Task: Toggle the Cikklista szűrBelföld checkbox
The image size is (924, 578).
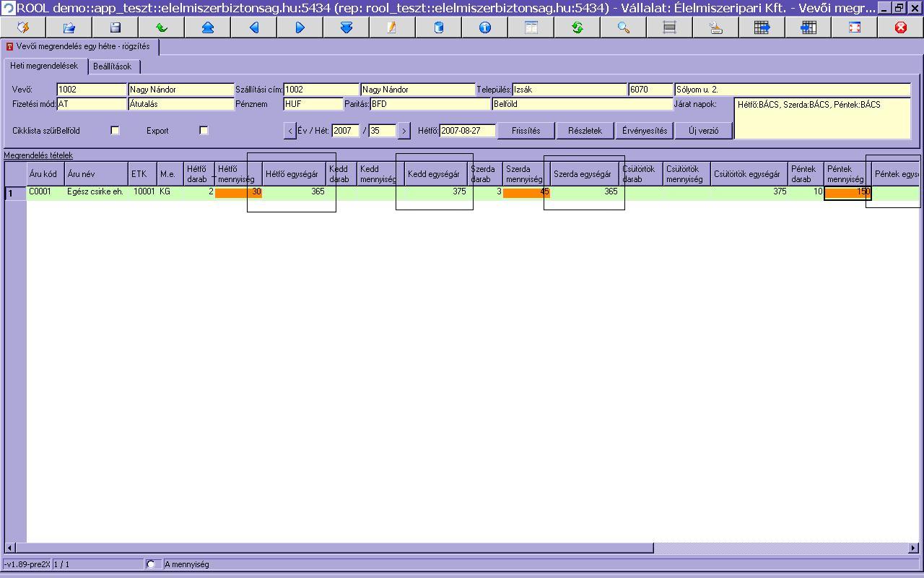Action: click(115, 131)
